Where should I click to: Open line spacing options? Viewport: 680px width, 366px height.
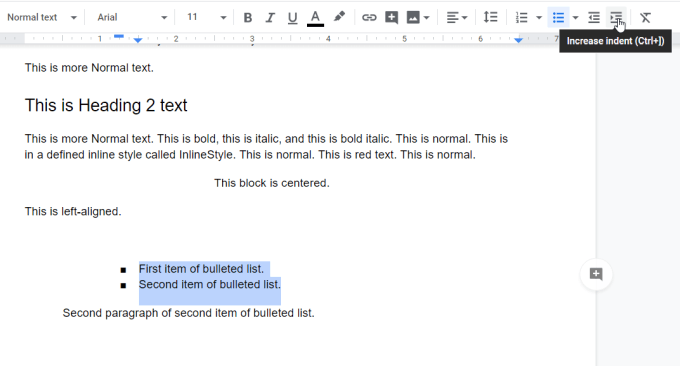[x=490, y=17]
